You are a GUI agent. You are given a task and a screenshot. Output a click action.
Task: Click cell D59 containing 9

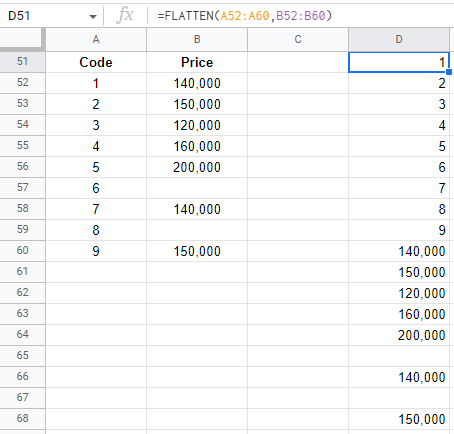click(399, 230)
